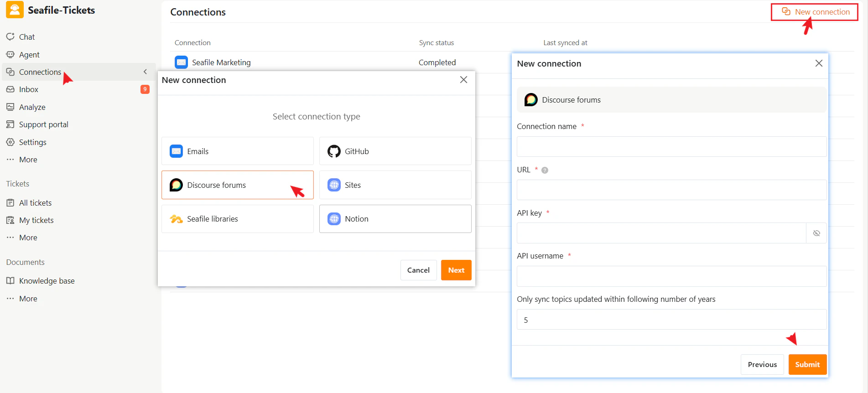868x393 pixels.
Task: Click the Notion globe icon
Action: (x=334, y=219)
